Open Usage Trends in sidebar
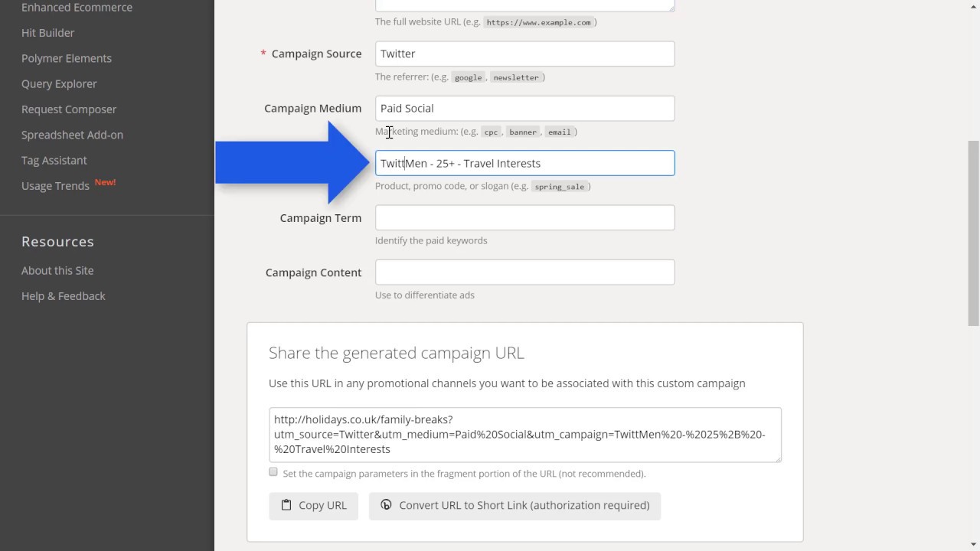The height and width of the screenshot is (551, 980). pyautogui.click(x=55, y=186)
